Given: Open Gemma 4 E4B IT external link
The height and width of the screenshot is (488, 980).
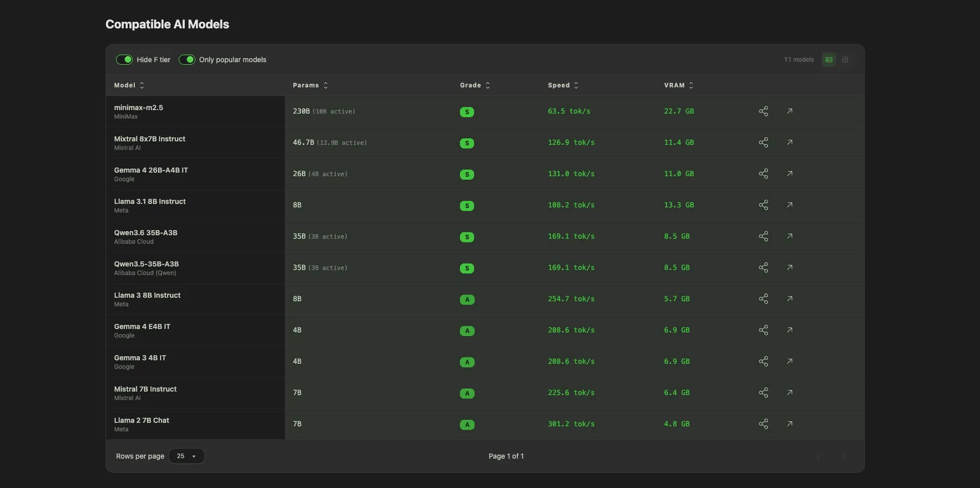Looking at the screenshot, I should pos(789,330).
